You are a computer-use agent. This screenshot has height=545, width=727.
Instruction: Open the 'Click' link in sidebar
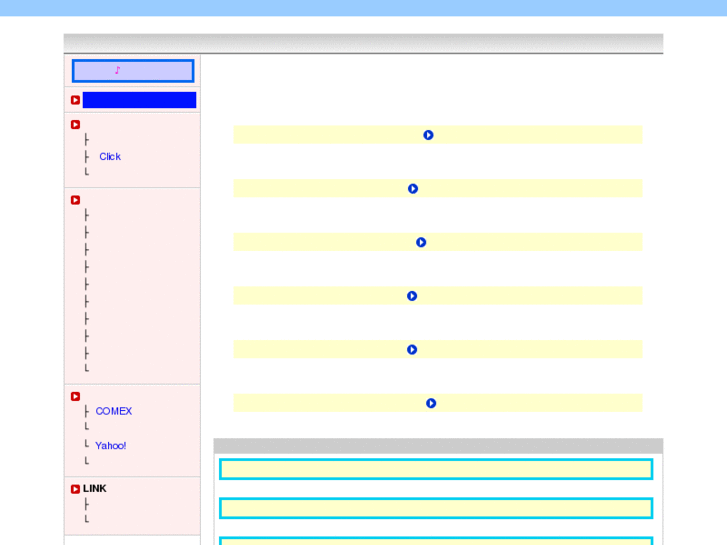110,157
